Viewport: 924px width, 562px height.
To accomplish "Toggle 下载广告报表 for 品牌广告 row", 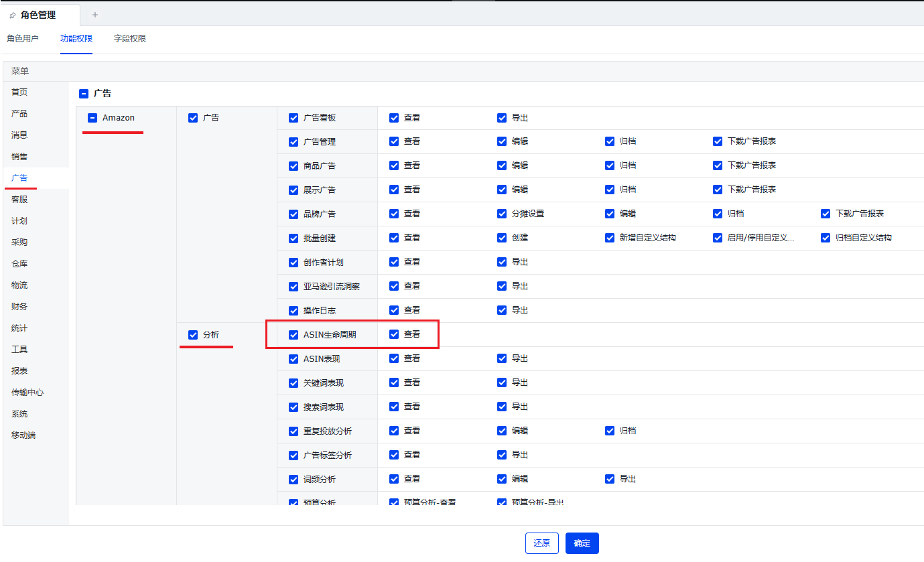I will 826,214.
